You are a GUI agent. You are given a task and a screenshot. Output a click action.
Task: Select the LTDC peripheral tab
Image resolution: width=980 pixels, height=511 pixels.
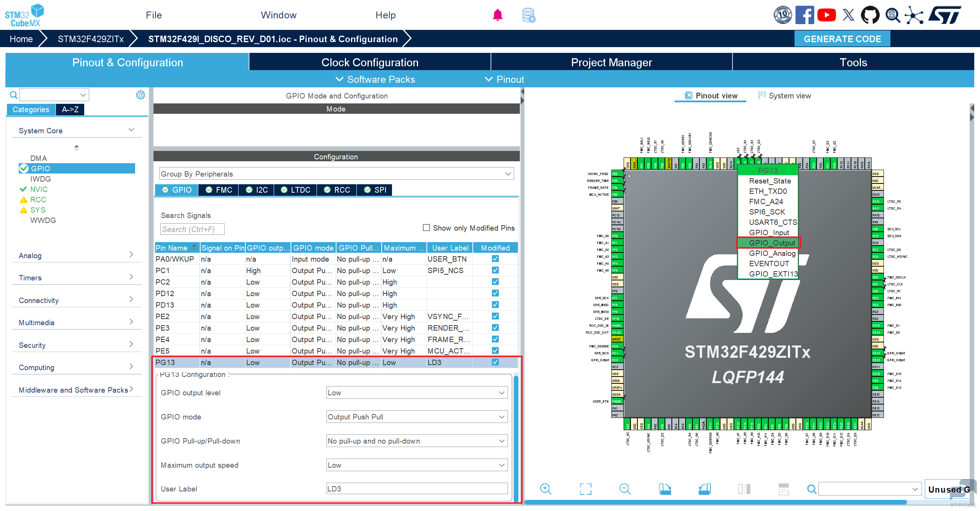pos(296,190)
